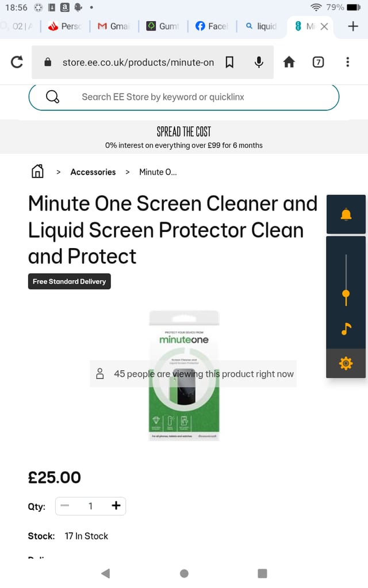Go to browser home page icon
Image resolution: width=368 pixels, height=588 pixels.
coord(289,62)
